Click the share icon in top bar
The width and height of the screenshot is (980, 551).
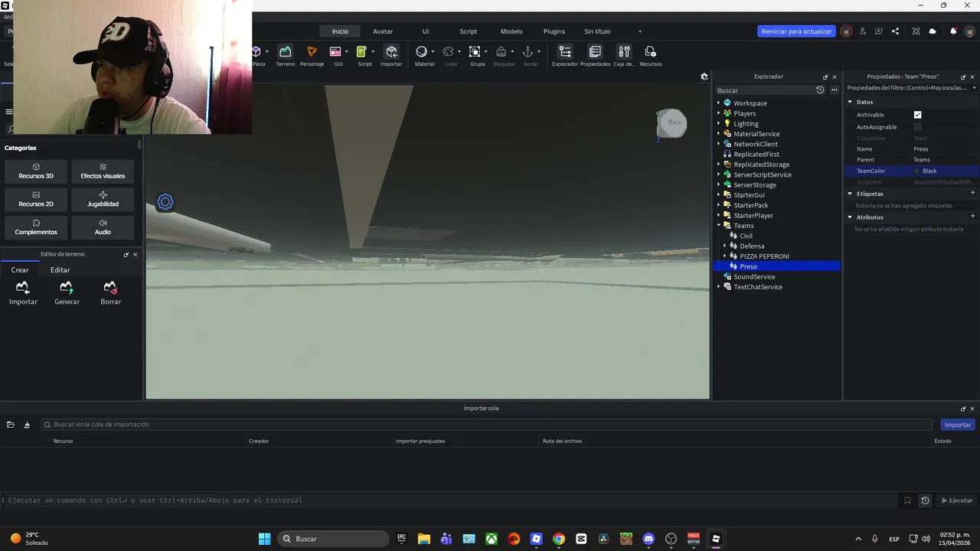click(x=896, y=31)
